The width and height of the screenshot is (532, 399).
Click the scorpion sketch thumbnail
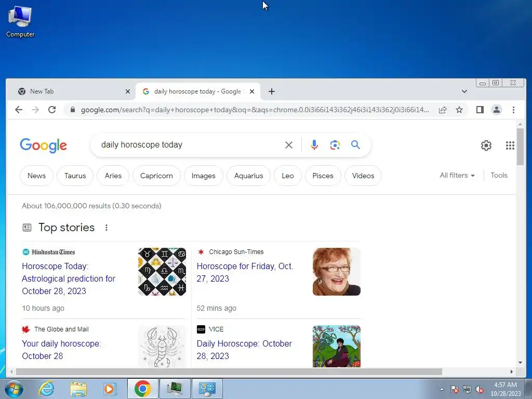coord(162,346)
